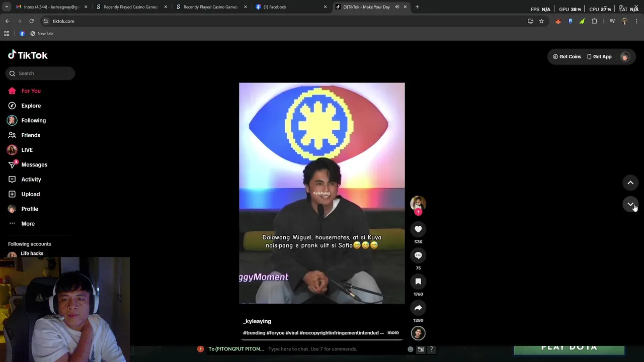Click the #trending hashtag
Image resolution: width=644 pixels, height=362 pixels.
point(254,333)
